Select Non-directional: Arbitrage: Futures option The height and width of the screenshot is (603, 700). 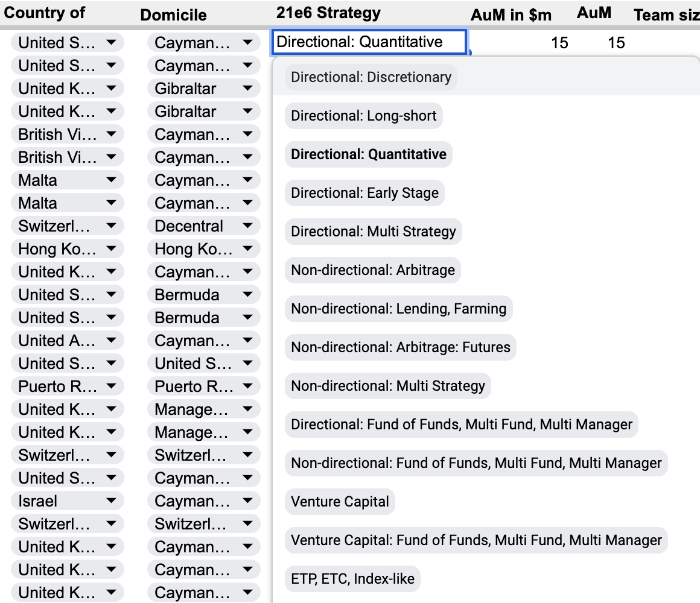401,347
